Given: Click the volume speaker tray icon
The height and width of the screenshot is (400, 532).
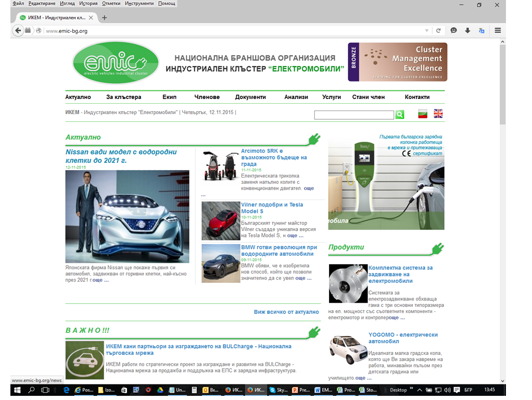Looking at the screenshot, I should pos(448,390).
